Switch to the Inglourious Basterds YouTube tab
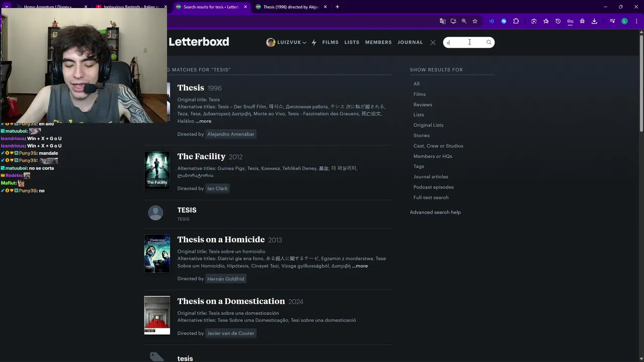644x362 pixels. point(131,7)
